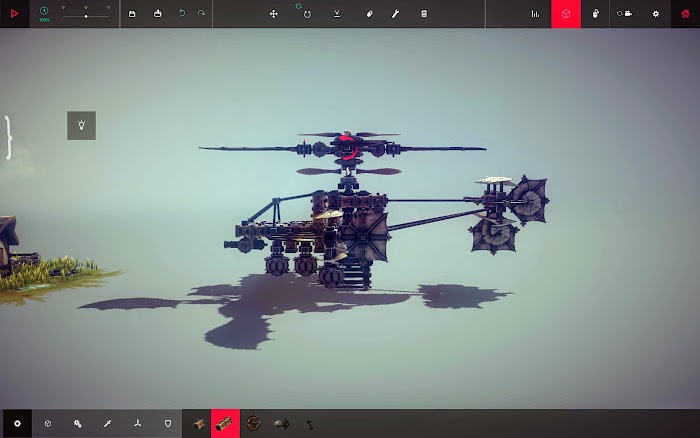Click the leftmost preset arrow above the time slider

63,8
